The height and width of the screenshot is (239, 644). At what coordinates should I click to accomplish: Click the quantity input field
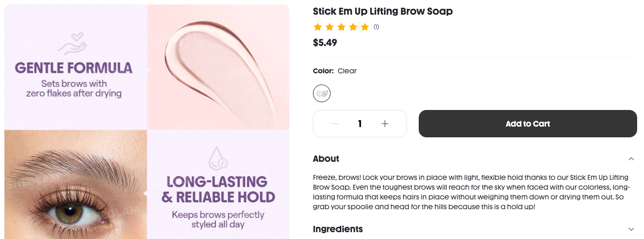(x=360, y=124)
